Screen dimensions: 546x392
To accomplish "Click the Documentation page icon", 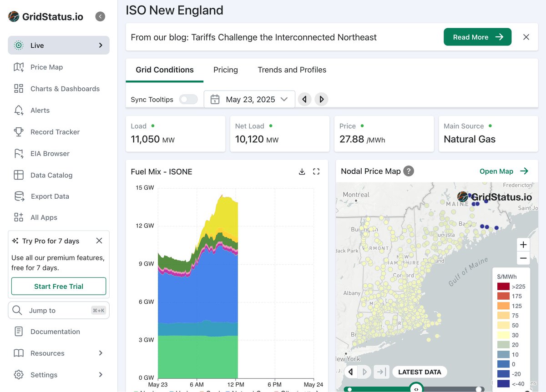I will click(x=19, y=332).
